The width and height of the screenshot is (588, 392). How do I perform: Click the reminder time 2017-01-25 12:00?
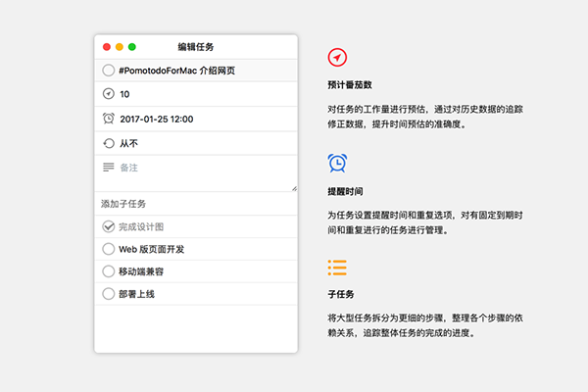(x=157, y=119)
